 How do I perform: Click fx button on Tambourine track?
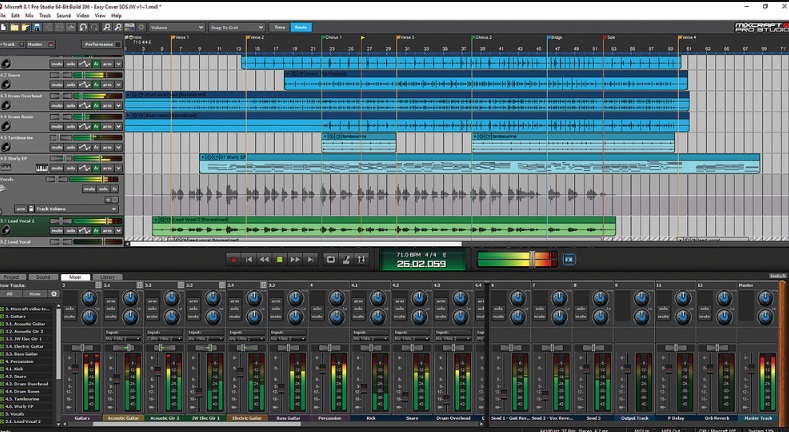click(x=96, y=147)
